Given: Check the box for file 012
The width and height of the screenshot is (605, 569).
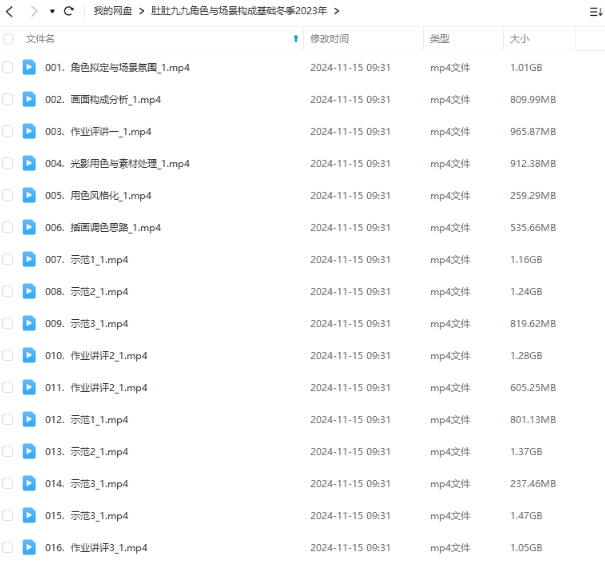Looking at the screenshot, I should pyautogui.click(x=8, y=419).
